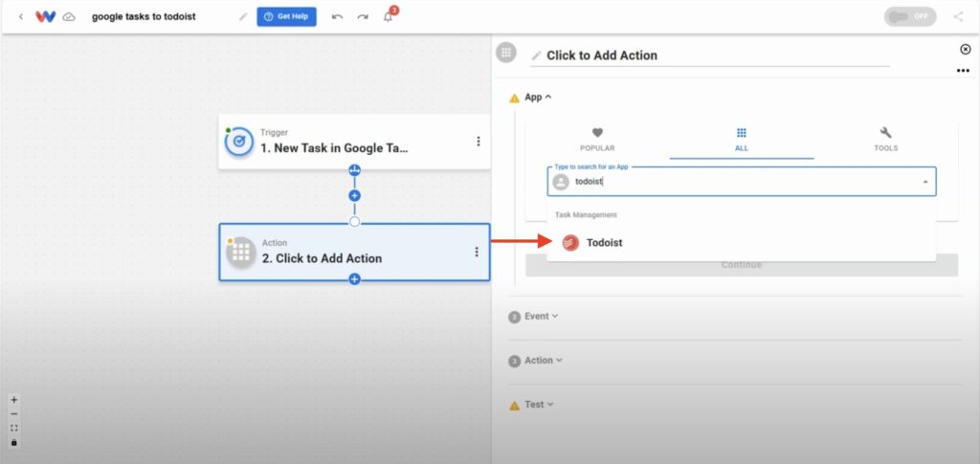Viewport: 980px width, 464px height.
Task: Open the notifications bell
Action: click(389, 17)
